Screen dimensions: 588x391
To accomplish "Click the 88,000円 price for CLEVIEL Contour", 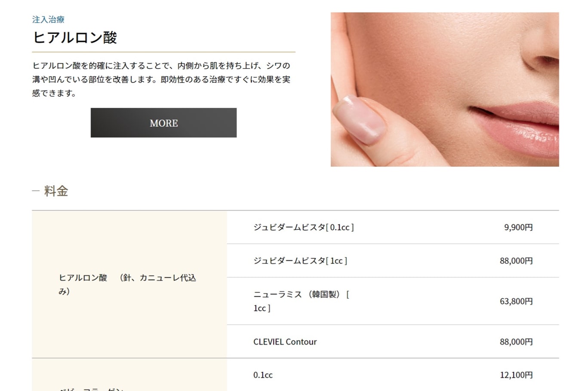I will (x=516, y=342).
